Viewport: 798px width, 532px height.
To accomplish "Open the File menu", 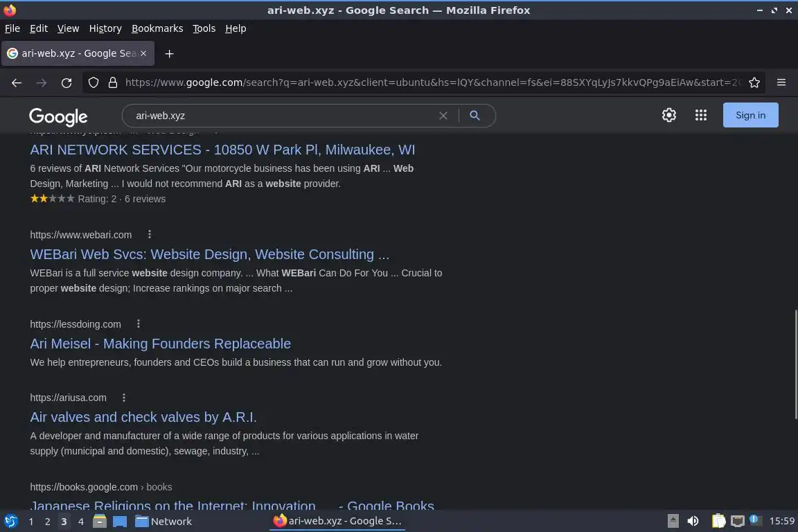I will pos(12,28).
